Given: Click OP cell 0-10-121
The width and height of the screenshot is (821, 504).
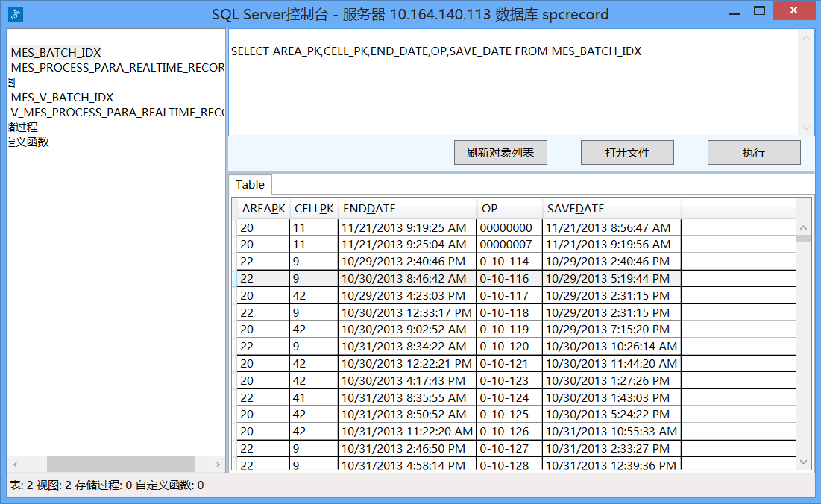Looking at the screenshot, I should click(509, 363).
